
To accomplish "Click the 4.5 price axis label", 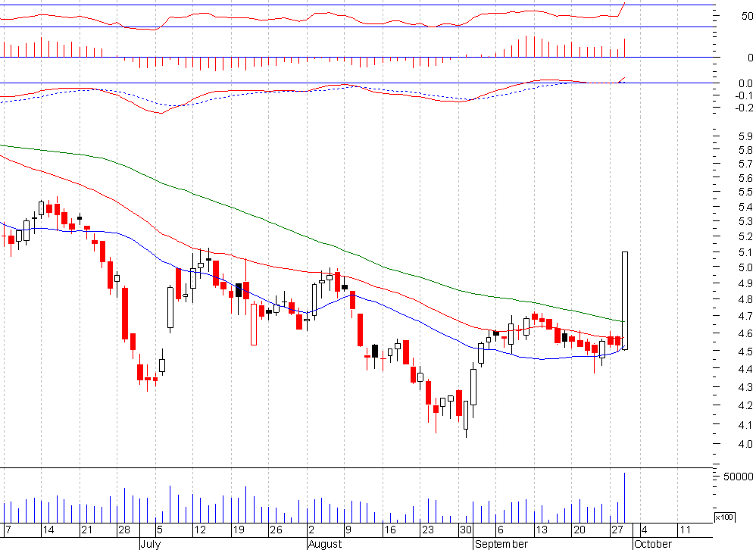I will tap(745, 352).
